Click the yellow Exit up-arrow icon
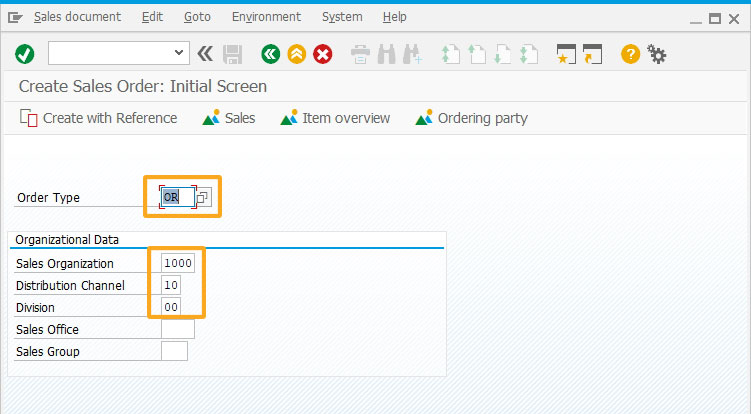 point(296,54)
